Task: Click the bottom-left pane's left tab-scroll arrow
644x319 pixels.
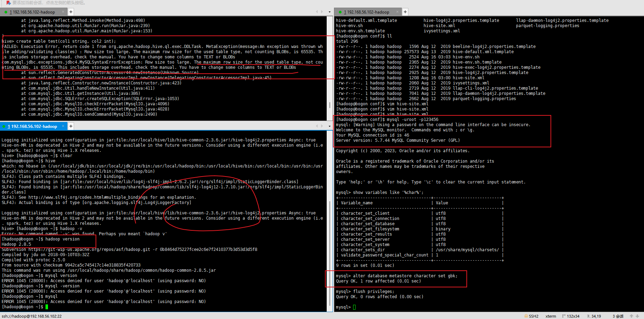Action: point(317,126)
